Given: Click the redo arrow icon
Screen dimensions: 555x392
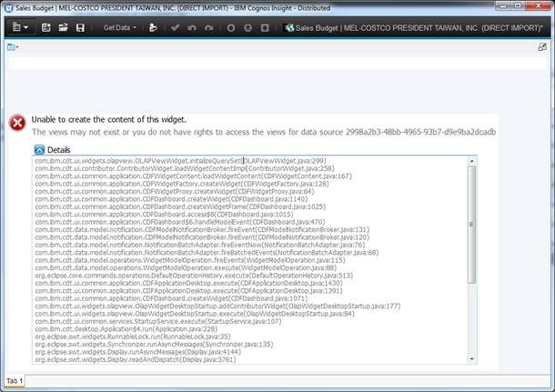Looking at the screenshot, I should (x=209, y=27).
